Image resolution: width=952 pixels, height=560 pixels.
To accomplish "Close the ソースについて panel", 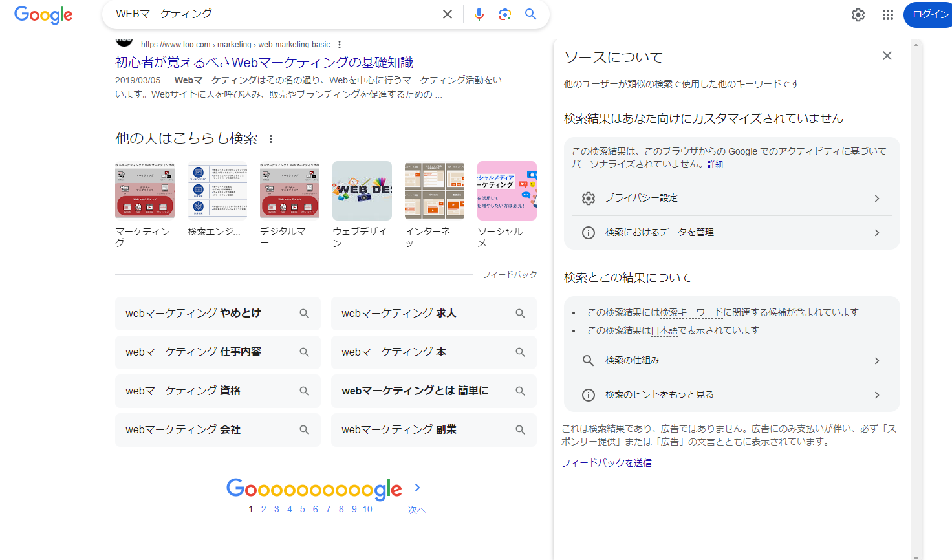I will tap(887, 56).
